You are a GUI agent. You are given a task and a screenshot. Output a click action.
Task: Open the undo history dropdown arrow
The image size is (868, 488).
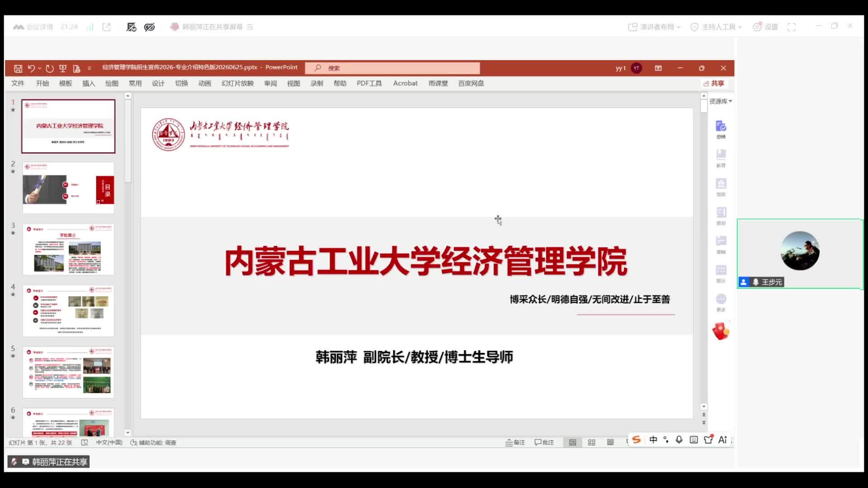(40, 68)
